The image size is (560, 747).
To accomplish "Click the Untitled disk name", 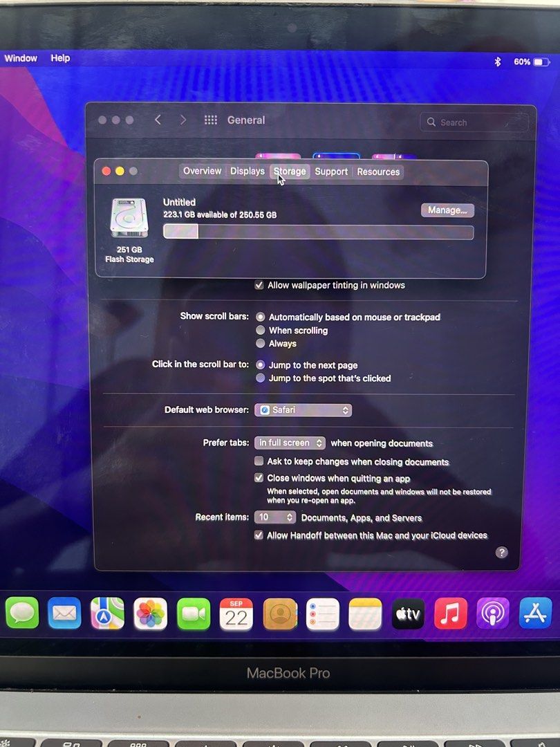I will [179, 202].
